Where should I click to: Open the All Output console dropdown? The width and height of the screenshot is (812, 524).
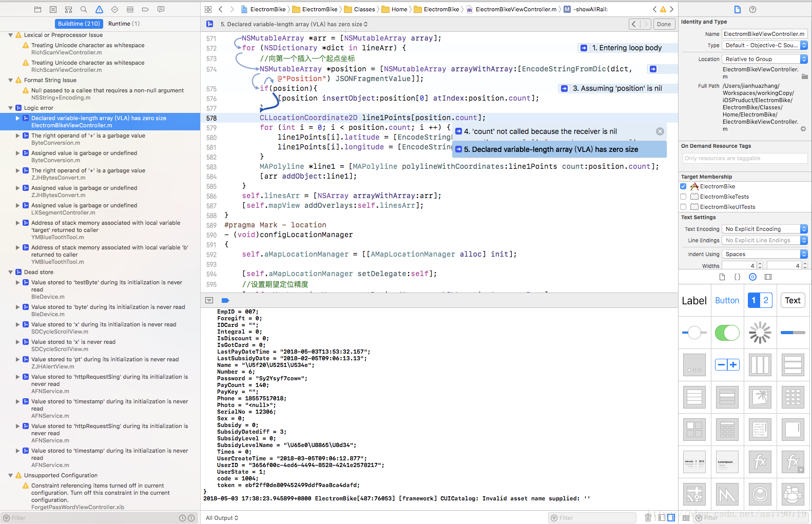[222, 518]
